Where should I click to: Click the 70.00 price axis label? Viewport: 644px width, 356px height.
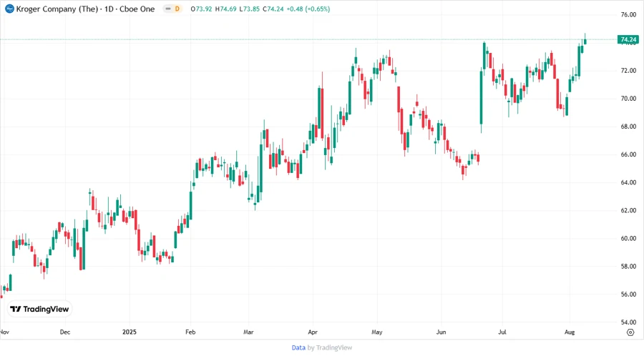point(628,99)
